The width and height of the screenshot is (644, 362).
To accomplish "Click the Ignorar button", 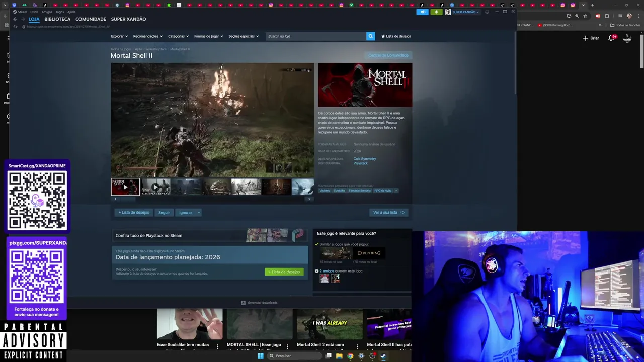I will tap(185, 213).
